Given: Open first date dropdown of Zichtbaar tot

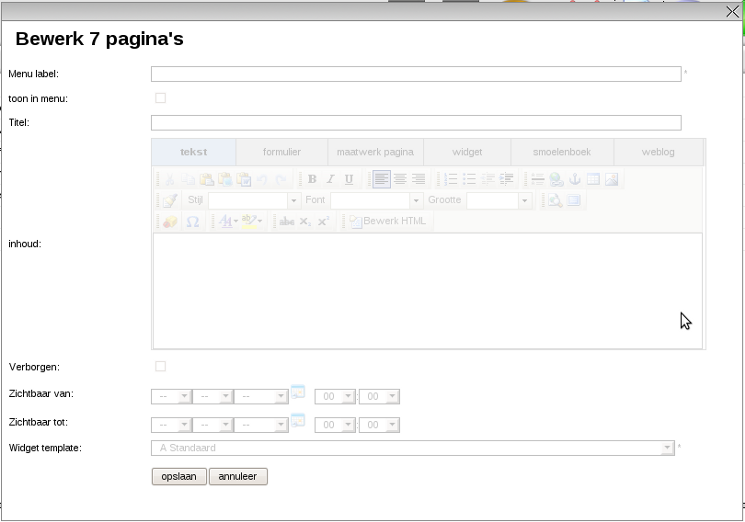Looking at the screenshot, I should (x=171, y=425).
